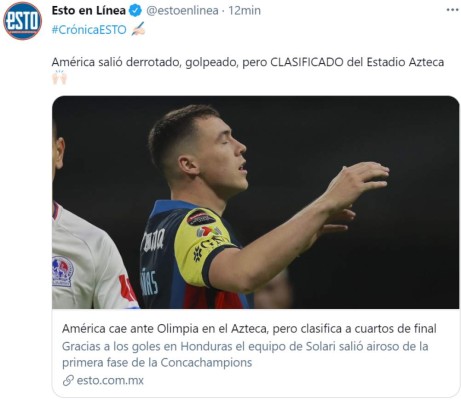Click the yellow sleeve sponsor patch
Screen dimensions: 461x400
[x=200, y=218]
